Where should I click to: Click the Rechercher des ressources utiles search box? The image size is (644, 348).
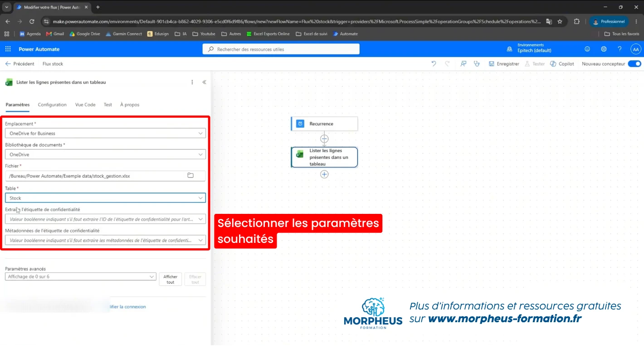point(281,49)
